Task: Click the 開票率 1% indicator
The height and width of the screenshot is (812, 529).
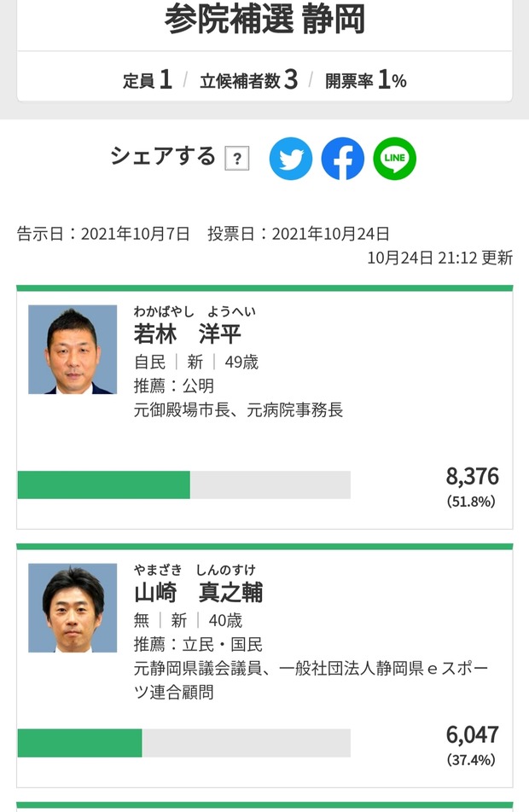Action: click(x=365, y=80)
